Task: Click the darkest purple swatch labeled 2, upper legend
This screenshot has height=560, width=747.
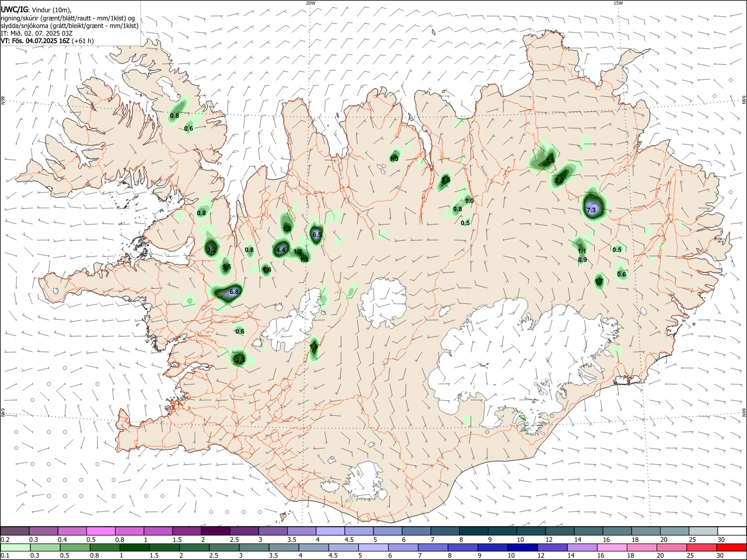Action: pyautogui.click(x=215, y=531)
